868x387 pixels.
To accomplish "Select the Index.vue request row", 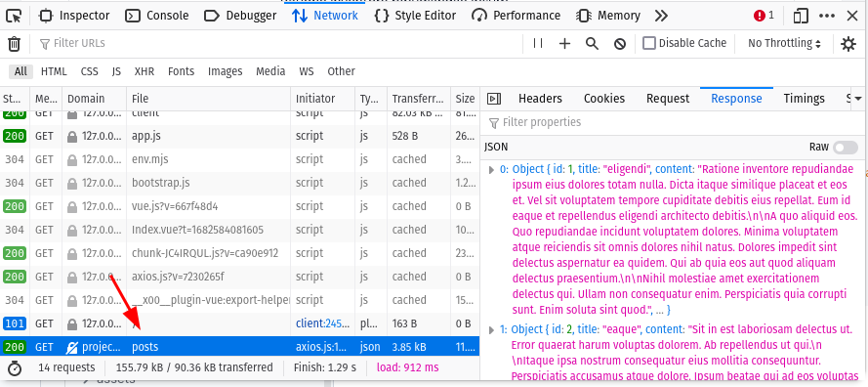I will coord(239,230).
